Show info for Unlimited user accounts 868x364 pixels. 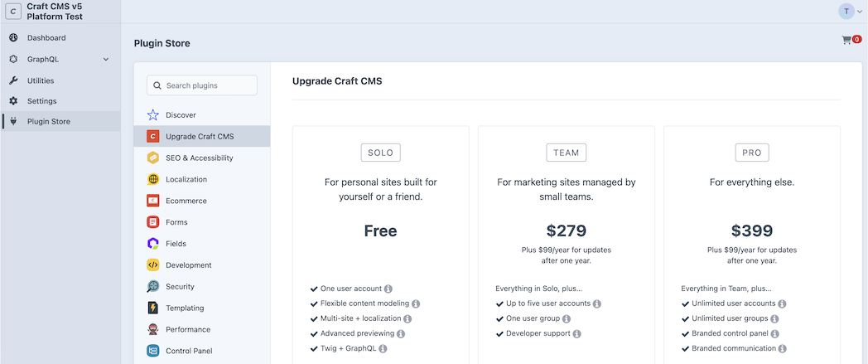[782, 303]
